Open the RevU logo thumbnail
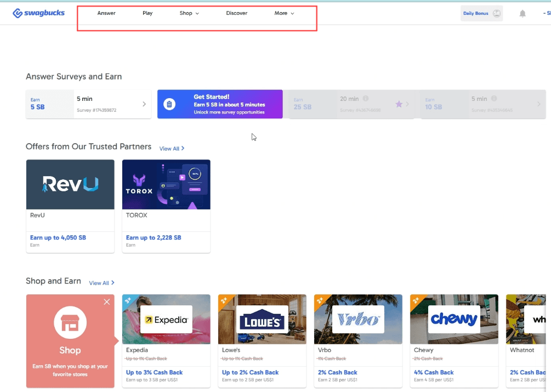This screenshot has width=551, height=392. coord(70,184)
